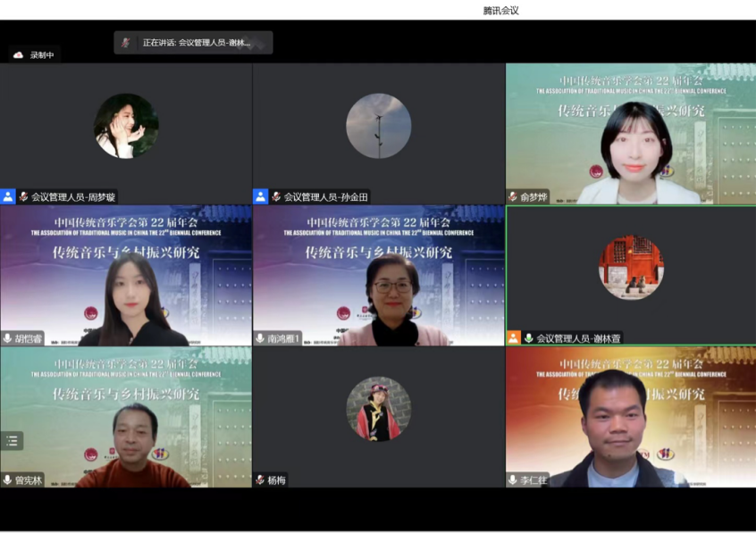756x533 pixels.
Task: Click the 腾讯会议 window title
Action: [500, 10]
